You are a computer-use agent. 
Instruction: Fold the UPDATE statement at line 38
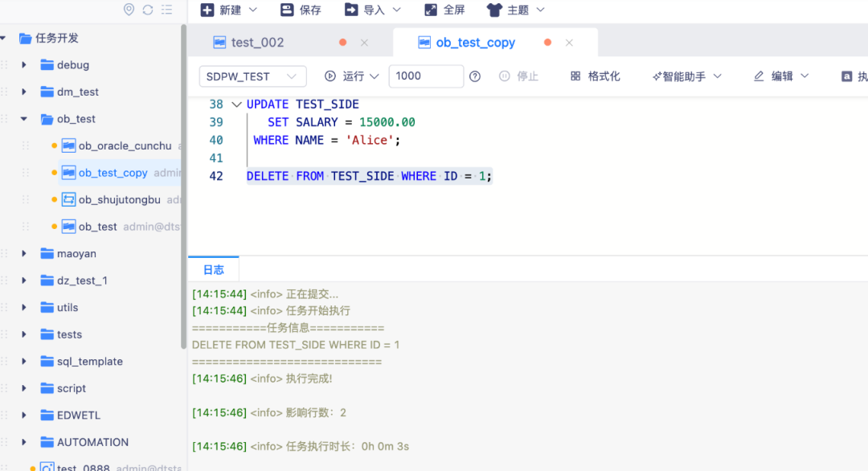pos(236,104)
